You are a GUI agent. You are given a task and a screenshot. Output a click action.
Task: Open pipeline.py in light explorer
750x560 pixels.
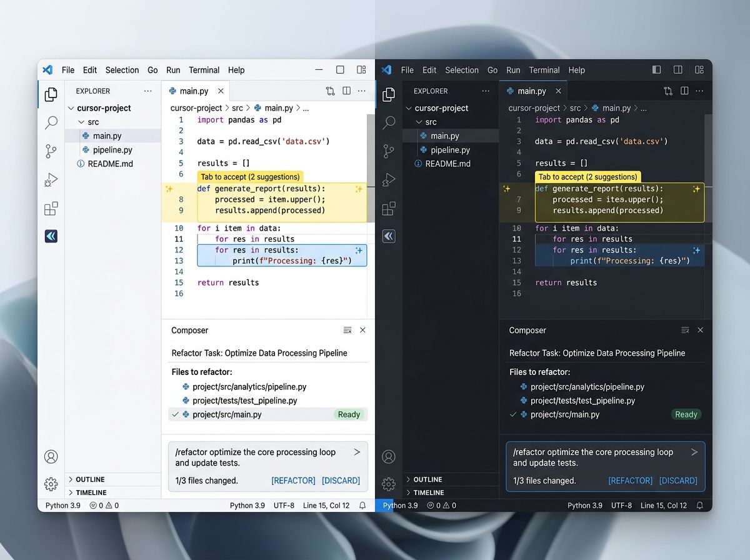coord(112,150)
